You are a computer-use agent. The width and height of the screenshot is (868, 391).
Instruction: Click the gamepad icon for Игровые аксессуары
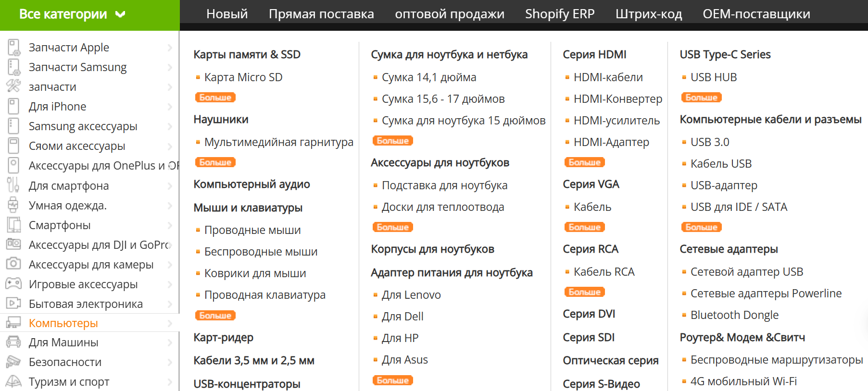click(x=13, y=284)
